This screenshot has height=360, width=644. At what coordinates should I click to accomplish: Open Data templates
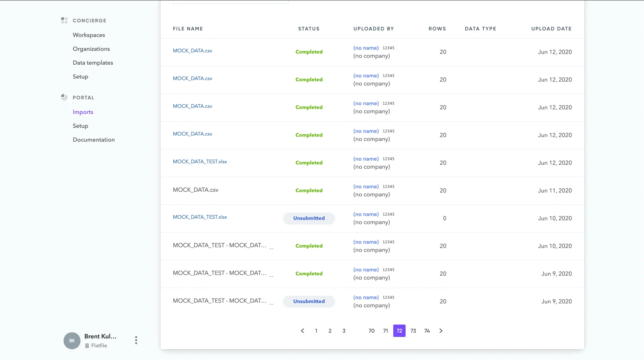[x=92, y=62]
